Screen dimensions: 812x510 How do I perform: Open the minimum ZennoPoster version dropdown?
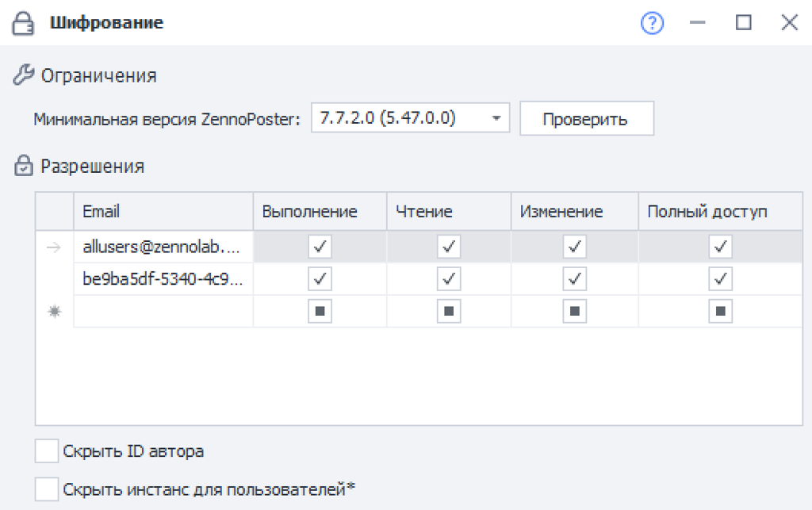(x=496, y=119)
